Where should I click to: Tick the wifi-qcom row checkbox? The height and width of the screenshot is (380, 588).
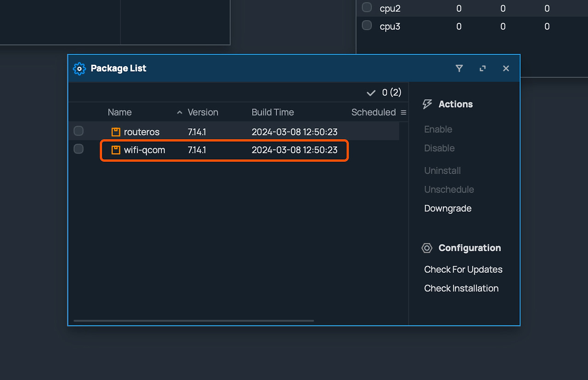79,149
